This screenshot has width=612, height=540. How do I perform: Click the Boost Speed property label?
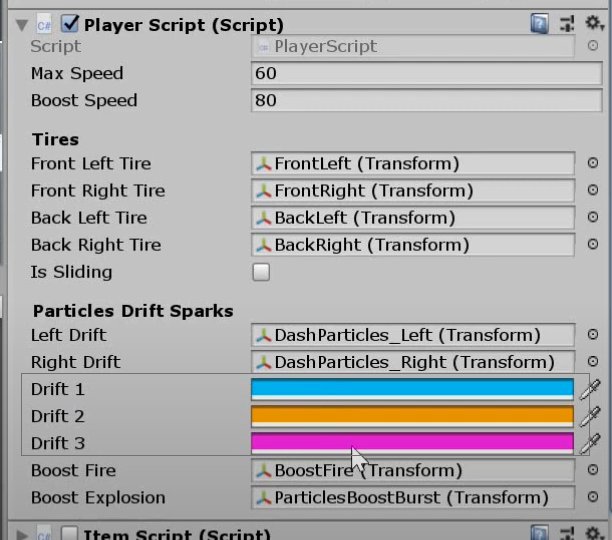(x=84, y=101)
